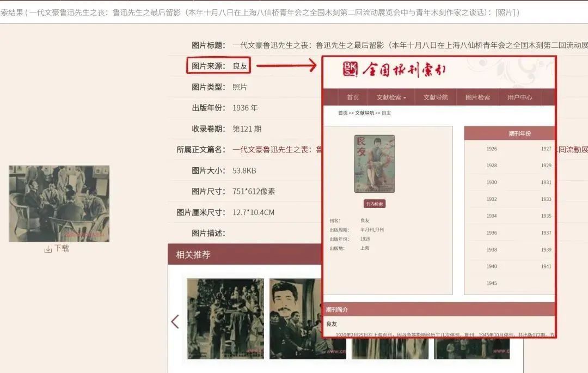Open the Lu Xun photo thumbnail on left
The height and width of the screenshot is (373, 588).
coord(59,204)
